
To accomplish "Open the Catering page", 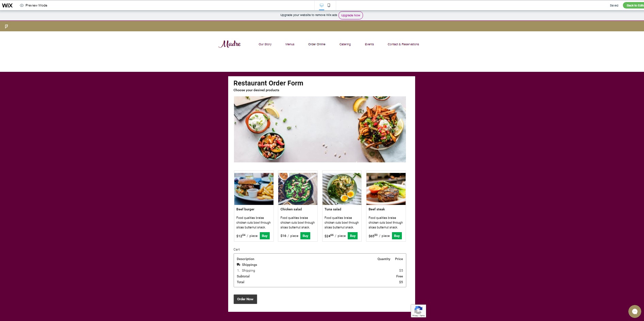I will point(345,44).
